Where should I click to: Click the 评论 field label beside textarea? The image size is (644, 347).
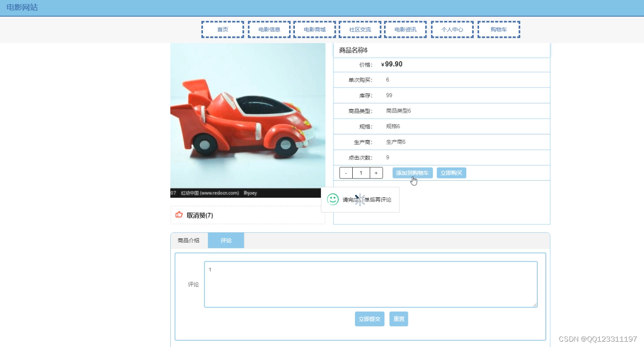coord(193,285)
